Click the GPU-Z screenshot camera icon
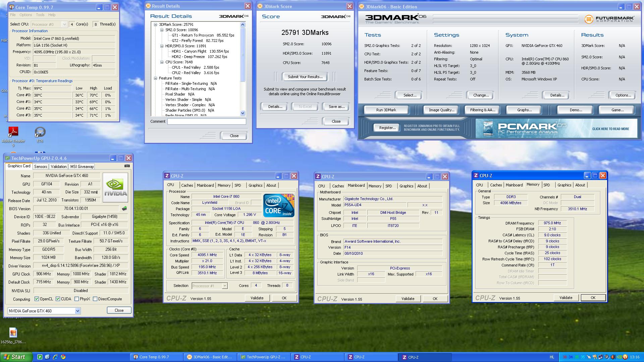The image size is (644, 362). [127, 166]
